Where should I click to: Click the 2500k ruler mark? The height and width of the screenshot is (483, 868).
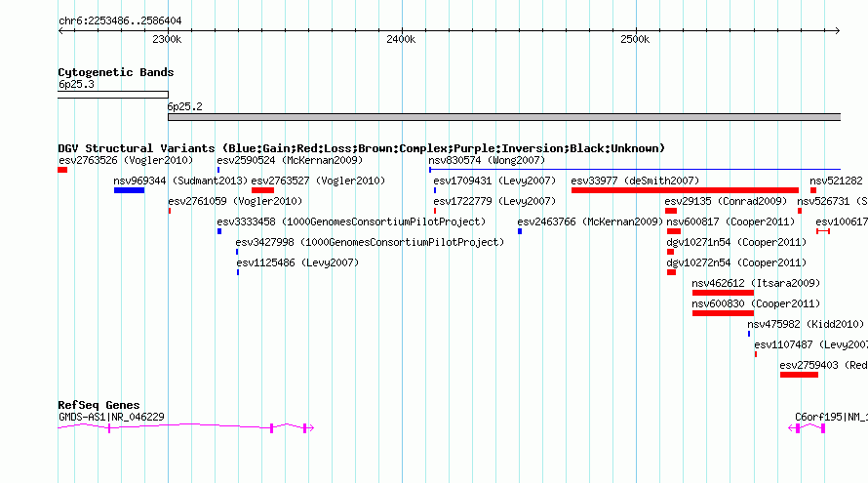635,39
